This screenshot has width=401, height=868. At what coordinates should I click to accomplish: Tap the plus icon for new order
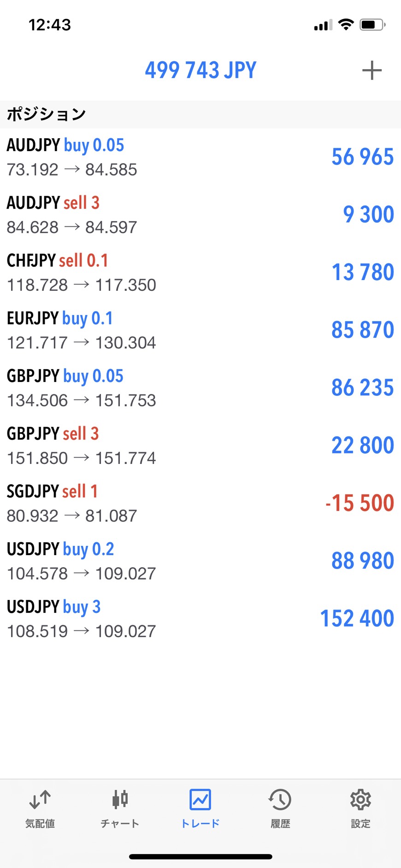coord(372,70)
